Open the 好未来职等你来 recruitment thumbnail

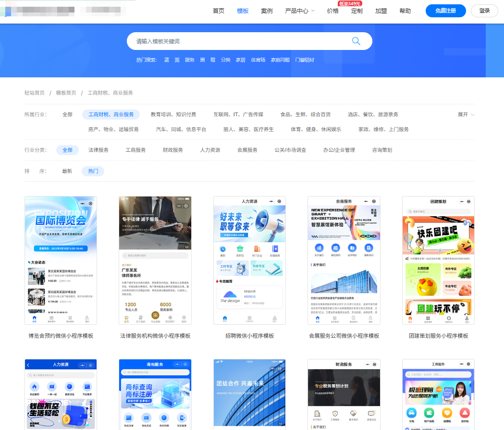[249, 260]
